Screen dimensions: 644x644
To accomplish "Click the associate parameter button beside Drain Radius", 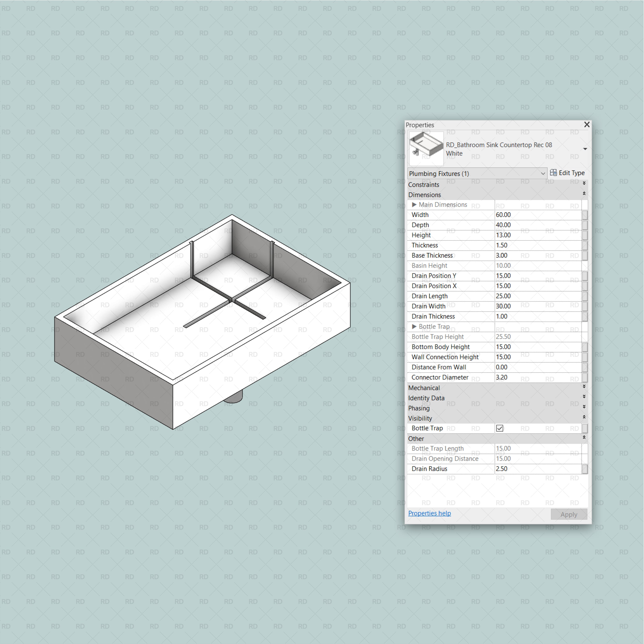I will pos(585,469).
